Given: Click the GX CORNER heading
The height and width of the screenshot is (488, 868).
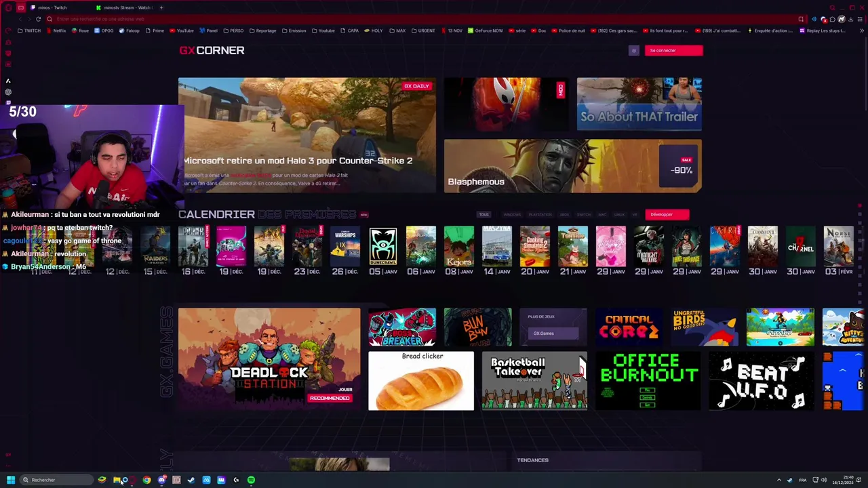Looking at the screenshot, I should (212, 50).
